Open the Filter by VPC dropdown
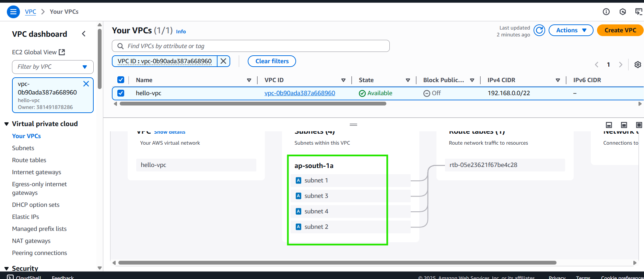Screen dimensions: 644x279 pyautogui.click(x=53, y=67)
